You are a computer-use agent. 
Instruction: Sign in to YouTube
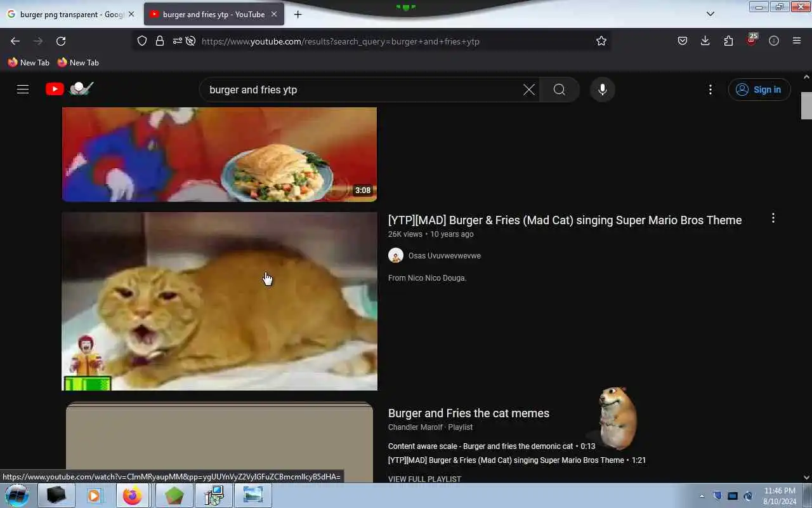click(x=759, y=90)
